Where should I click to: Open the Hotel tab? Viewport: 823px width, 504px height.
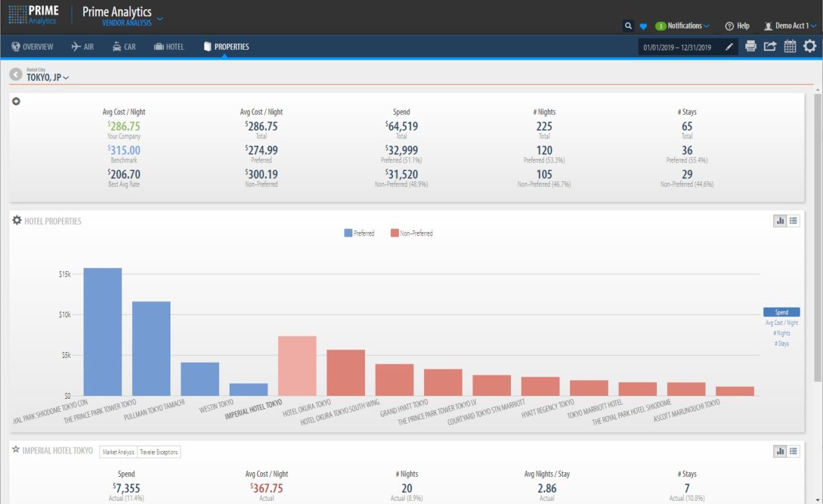point(169,47)
